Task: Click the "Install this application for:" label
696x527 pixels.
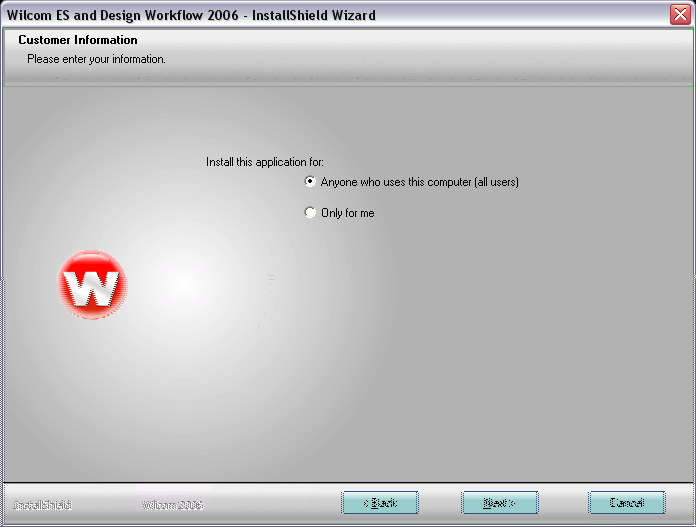Action: [265, 162]
